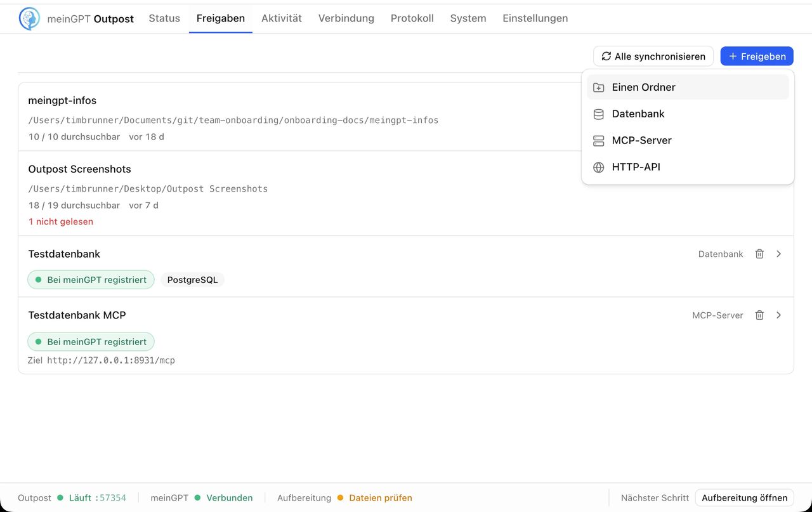
Task: Go to the Verbindung tab
Action: (346, 18)
